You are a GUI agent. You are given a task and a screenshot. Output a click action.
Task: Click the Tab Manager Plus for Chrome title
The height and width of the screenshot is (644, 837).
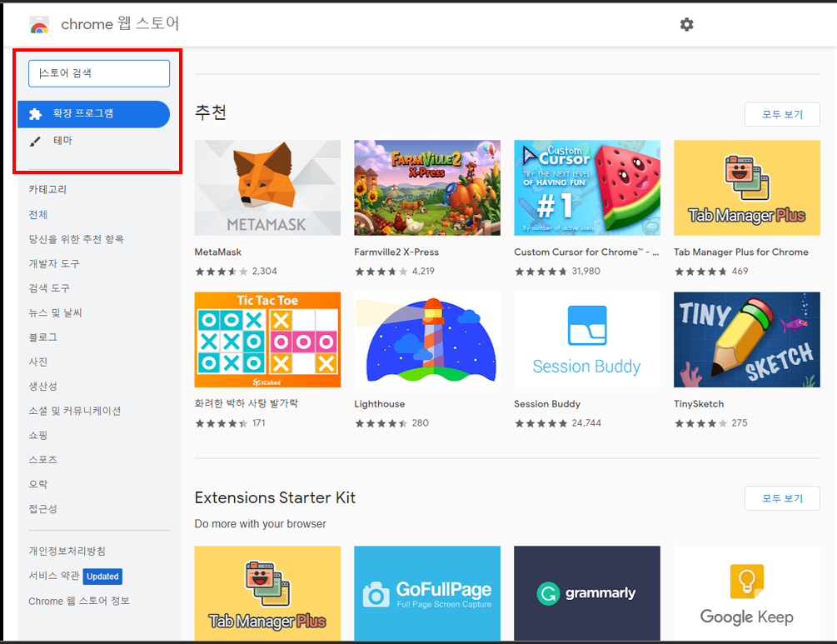741,252
